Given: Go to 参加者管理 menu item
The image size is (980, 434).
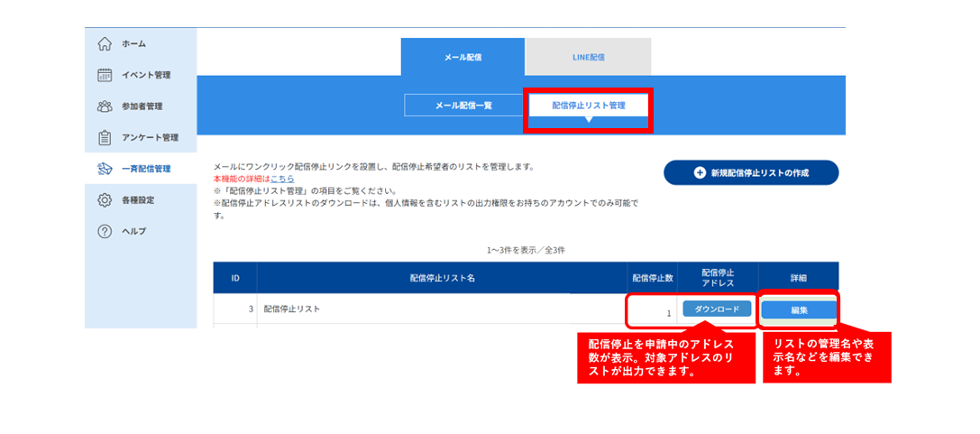Looking at the screenshot, I should click(x=141, y=106).
